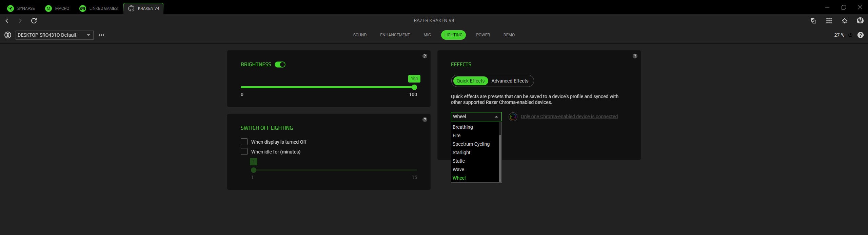Click the profile layers icon beside profile dropdown

[x=7, y=35]
